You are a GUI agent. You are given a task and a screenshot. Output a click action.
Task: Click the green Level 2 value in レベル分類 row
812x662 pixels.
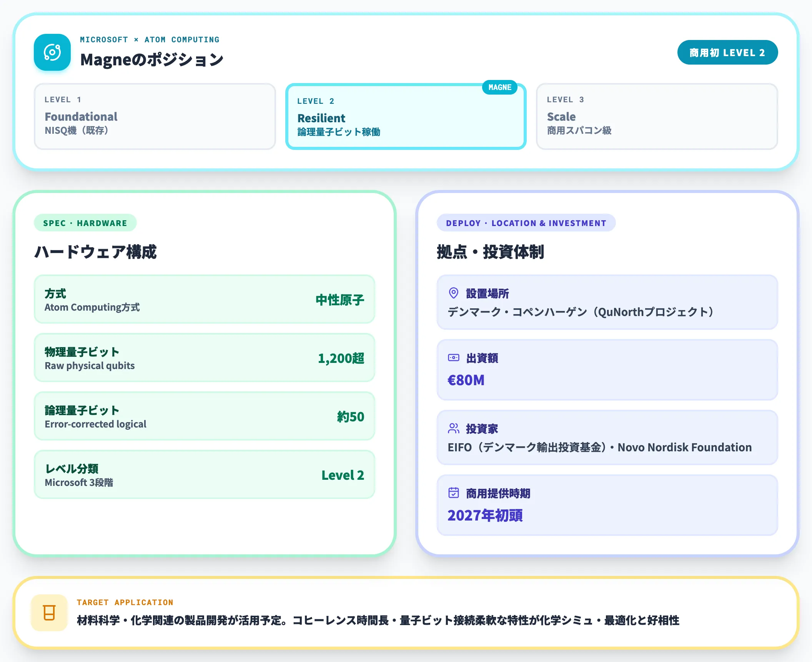click(x=343, y=475)
